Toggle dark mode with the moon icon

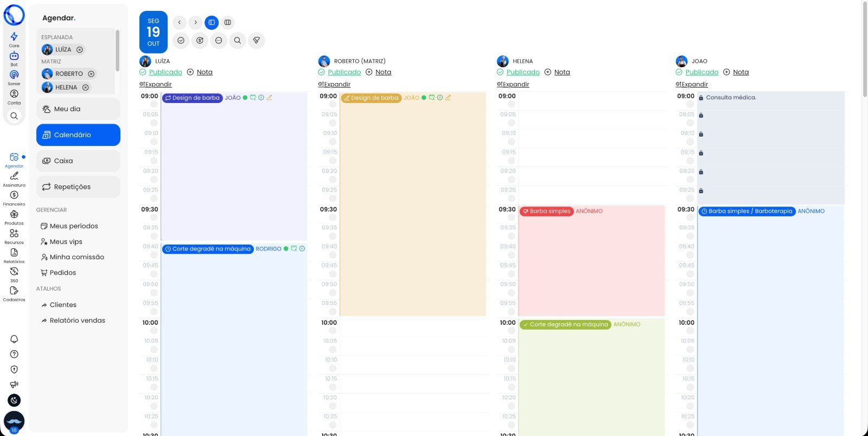click(14, 400)
